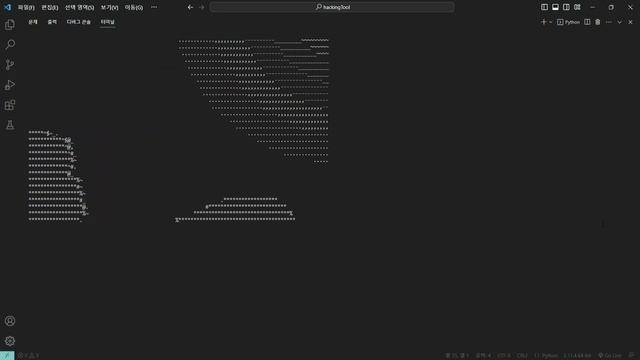Kill terminal with the trash icon
Viewport: 640px width, 360px height.
(x=598, y=22)
